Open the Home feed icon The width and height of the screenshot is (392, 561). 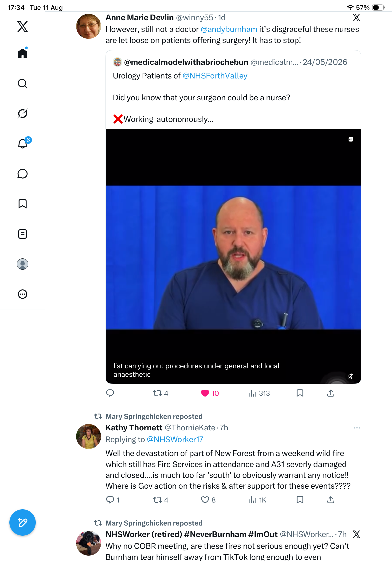(23, 53)
